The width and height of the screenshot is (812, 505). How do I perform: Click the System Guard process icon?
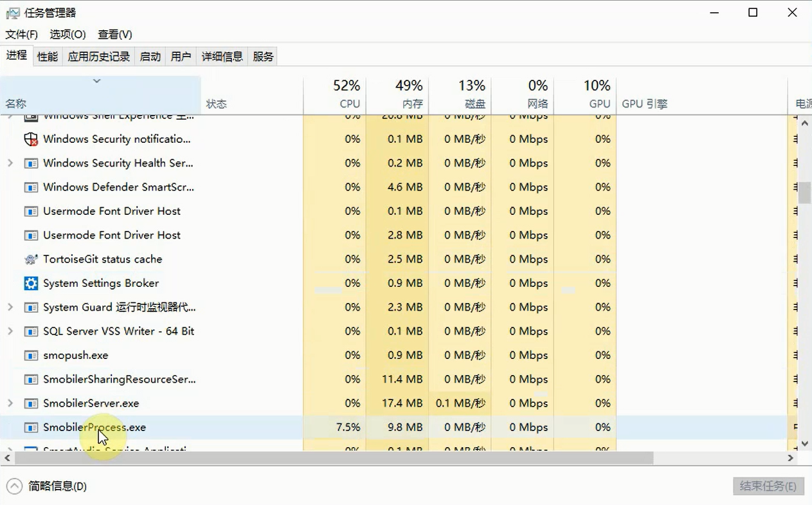click(x=31, y=308)
